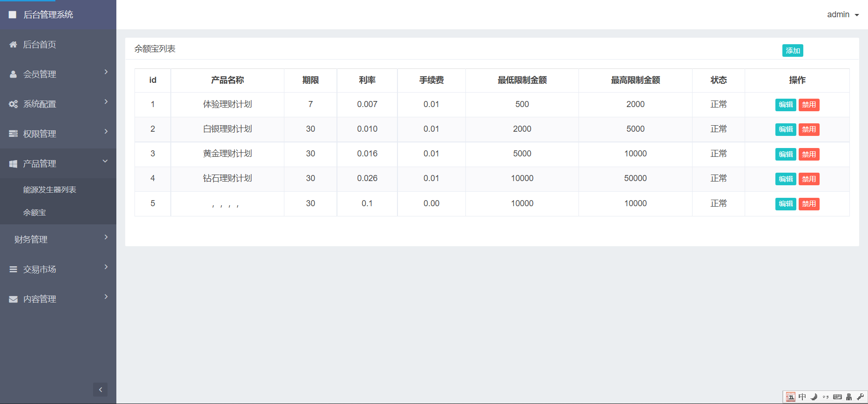Image resolution: width=868 pixels, height=404 pixels.
Task: Expand the 权限管理 chevron arrow
Action: 106,131
